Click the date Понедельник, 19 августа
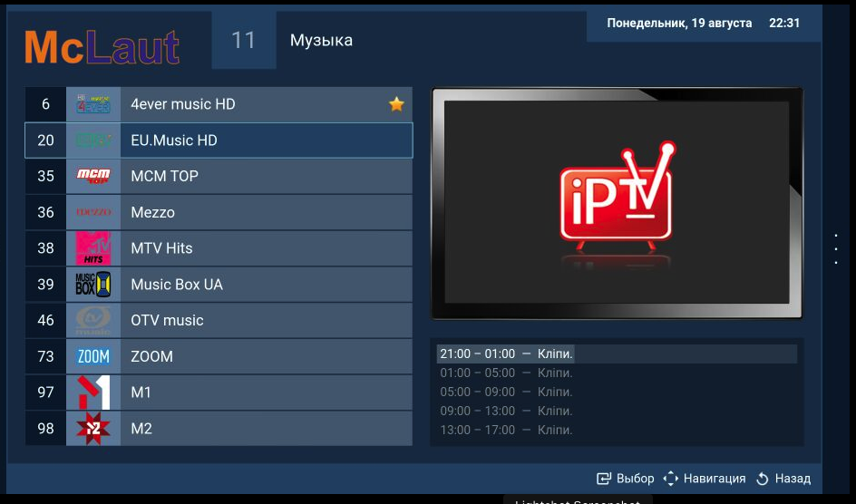The width and height of the screenshot is (856, 504). coord(679,24)
